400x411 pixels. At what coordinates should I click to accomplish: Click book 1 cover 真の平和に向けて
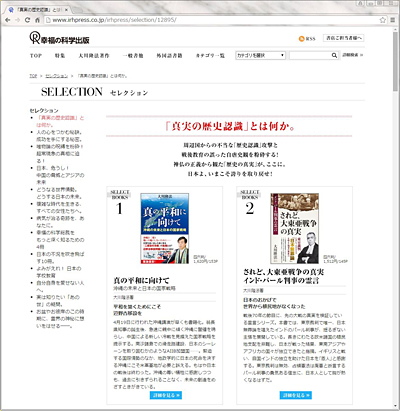pos(165,229)
